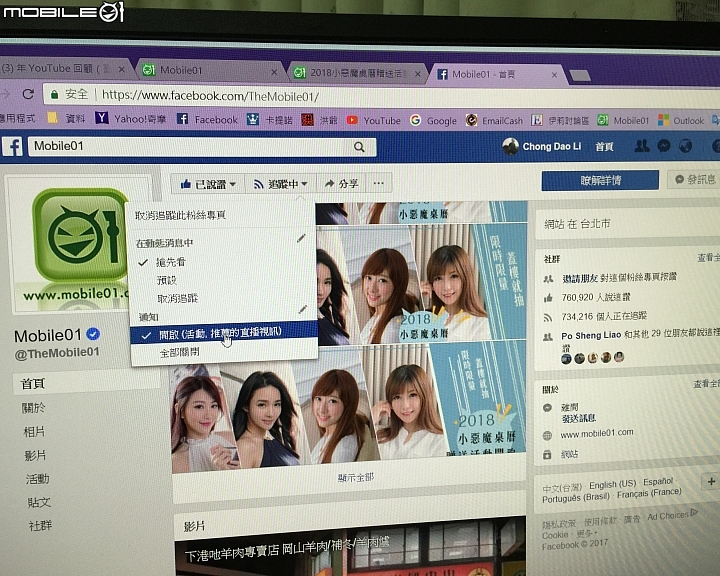Click 取消追蹤此粉絲專頁 menu entry
Screen dimensions: 720x576
pyautogui.click(x=180, y=215)
